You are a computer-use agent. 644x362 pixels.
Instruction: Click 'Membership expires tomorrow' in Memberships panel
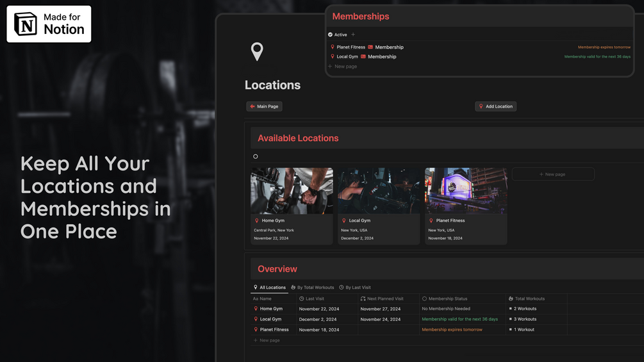pyautogui.click(x=604, y=47)
